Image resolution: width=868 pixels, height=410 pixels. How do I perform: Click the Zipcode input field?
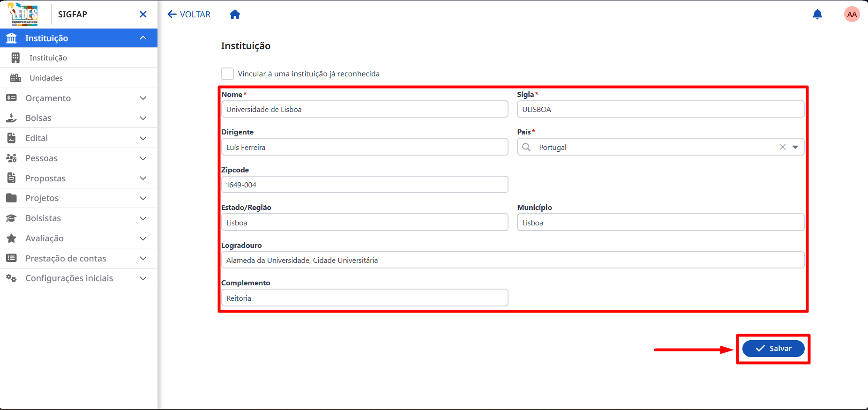tap(365, 185)
